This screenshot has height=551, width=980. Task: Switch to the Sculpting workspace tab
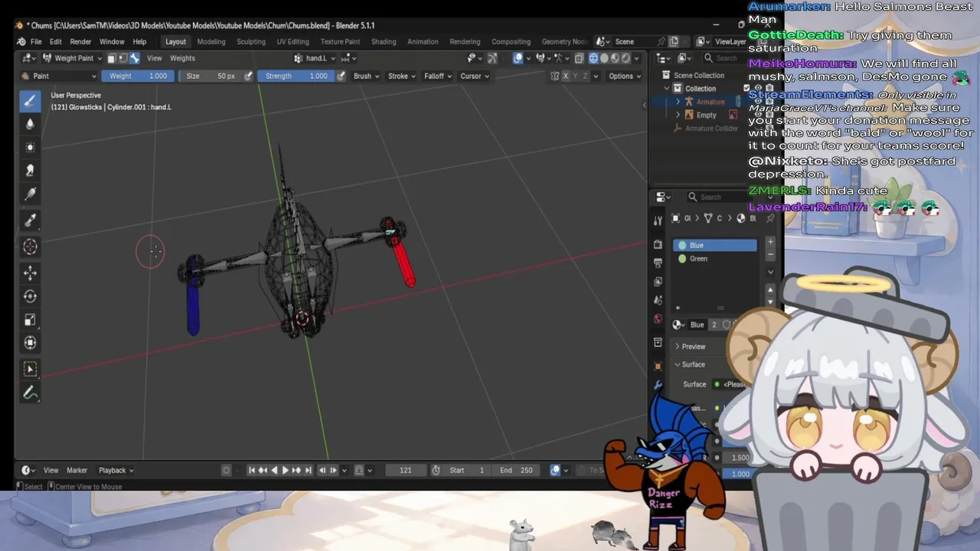(251, 41)
